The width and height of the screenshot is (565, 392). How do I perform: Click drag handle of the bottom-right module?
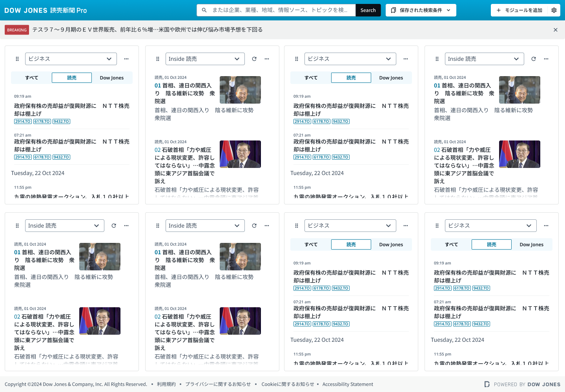437,226
